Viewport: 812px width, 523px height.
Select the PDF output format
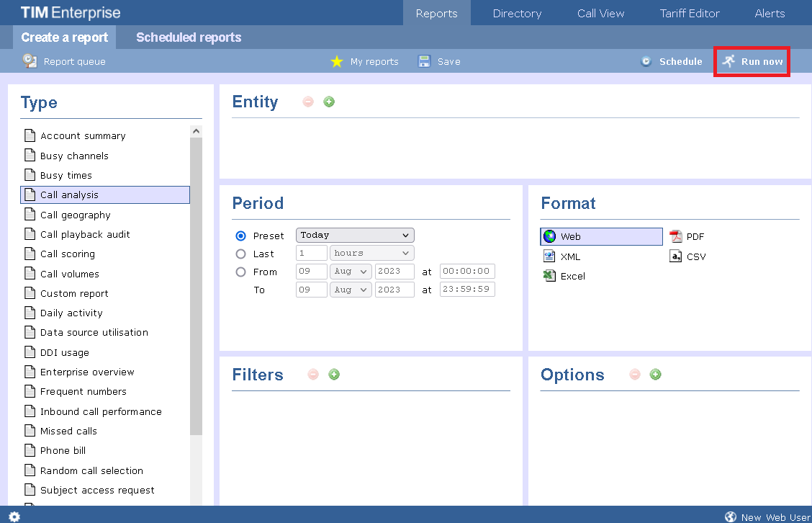coord(687,236)
